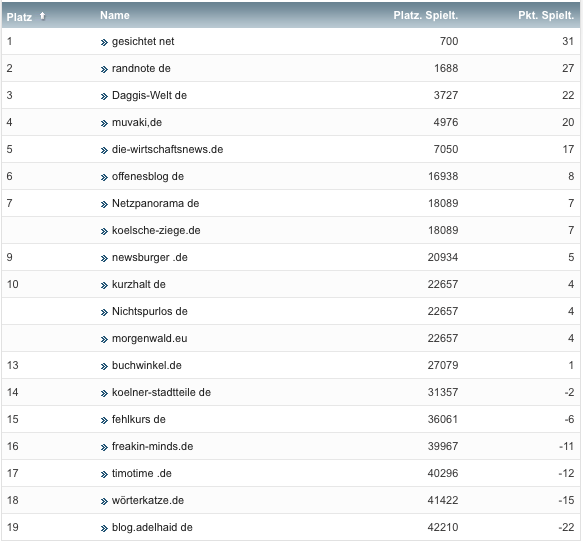Select the value 20934 in newsburger row
The height and width of the screenshot is (543, 583).
(443, 257)
